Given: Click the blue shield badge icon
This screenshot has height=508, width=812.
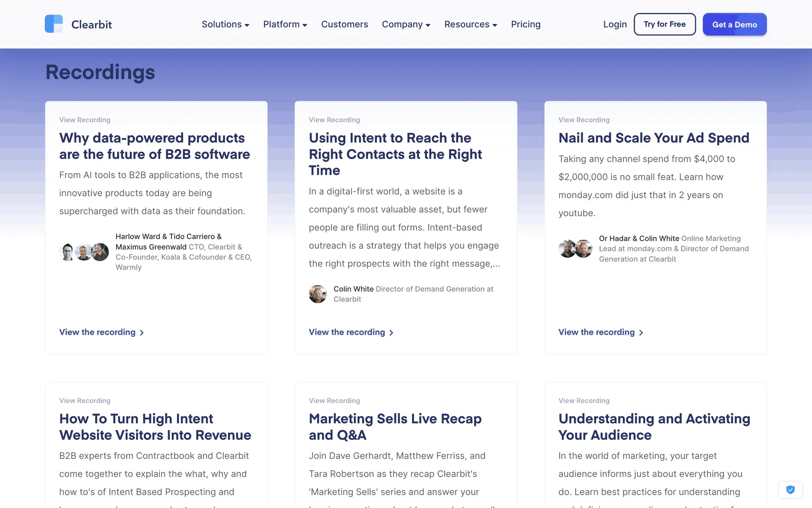Looking at the screenshot, I should coord(790,490).
